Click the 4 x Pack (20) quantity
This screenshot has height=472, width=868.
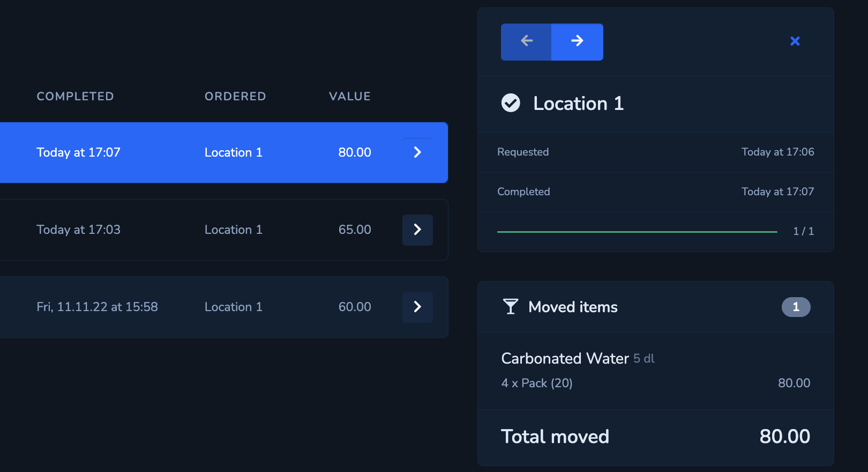tap(537, 383)
